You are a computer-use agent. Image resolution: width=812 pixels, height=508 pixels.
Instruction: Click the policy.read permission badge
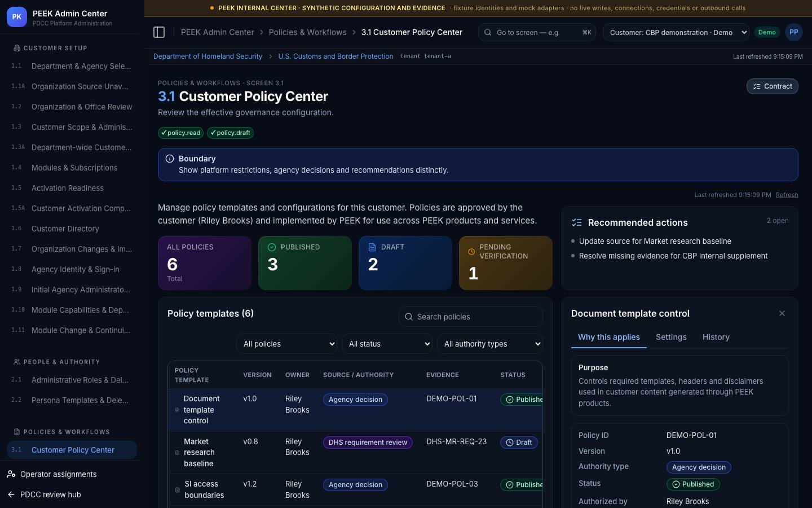(180, 133)
